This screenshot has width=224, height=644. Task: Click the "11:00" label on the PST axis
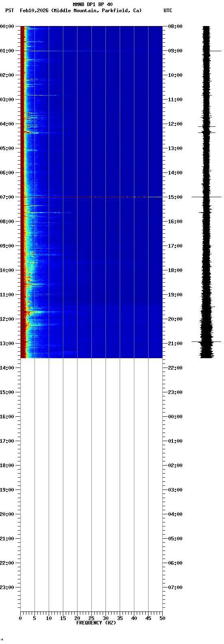point(7,295)
